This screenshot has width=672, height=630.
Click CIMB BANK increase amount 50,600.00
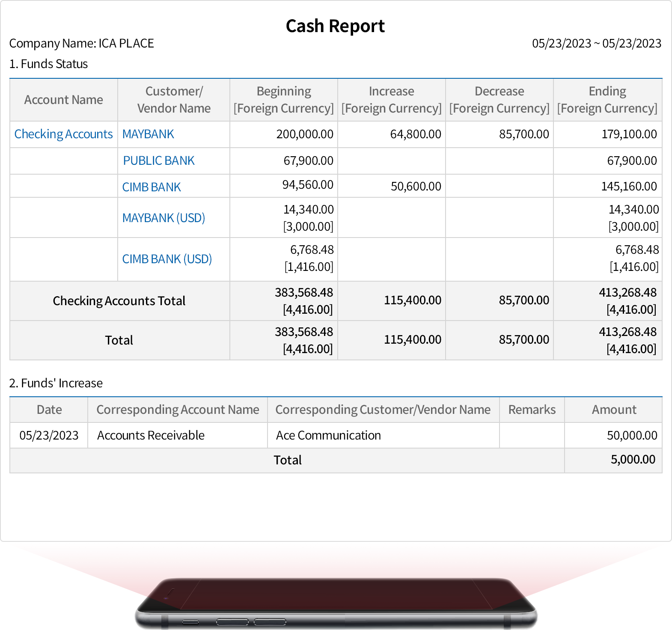pyautogui.click(x=416, y=186)
